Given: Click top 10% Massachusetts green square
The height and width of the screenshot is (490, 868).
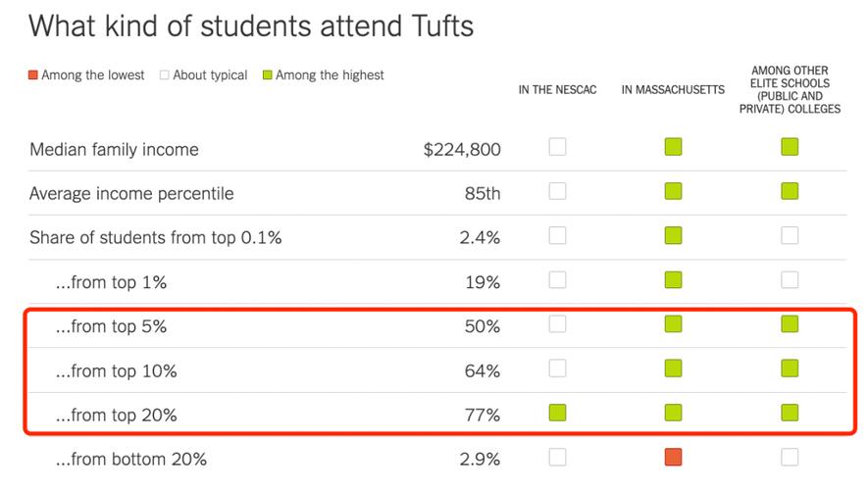Looking at the screenshot, I should point(673,368).
